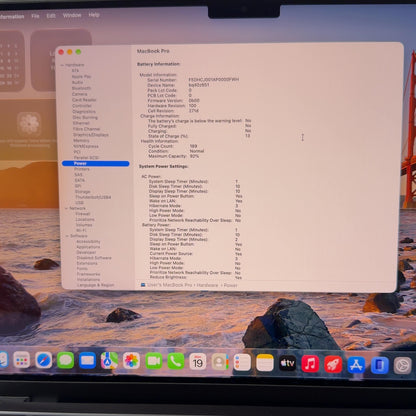416x416 pixels.
Task: Open Safari from the dock
Action: (44, 360)
